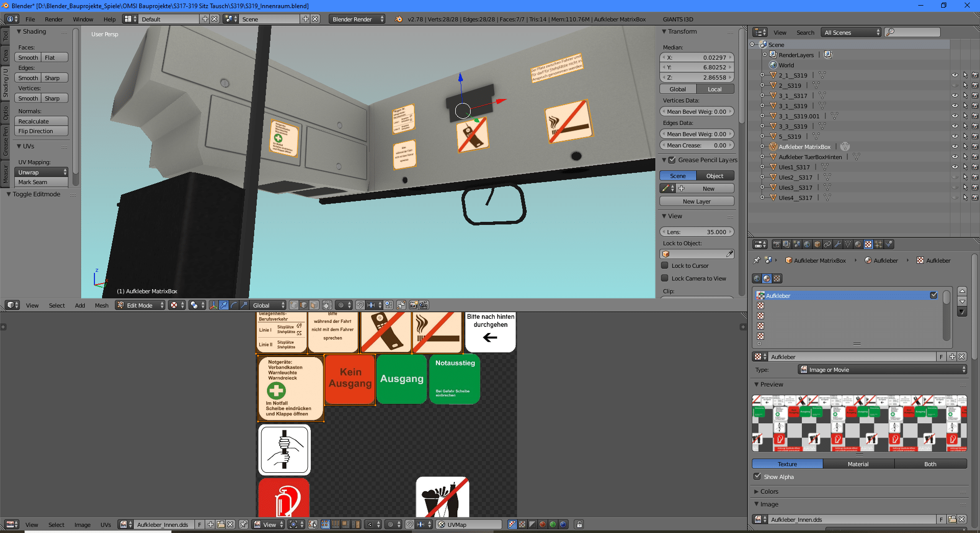
Task: Pin the image in UV editor
Action: pyautogui.click(x=243, y=524)
